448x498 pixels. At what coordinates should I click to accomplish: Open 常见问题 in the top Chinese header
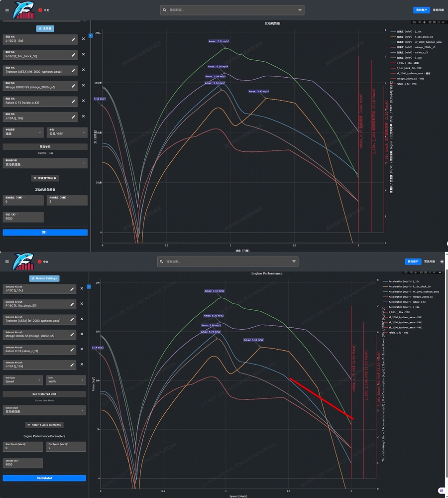click(x=439, y=10)
